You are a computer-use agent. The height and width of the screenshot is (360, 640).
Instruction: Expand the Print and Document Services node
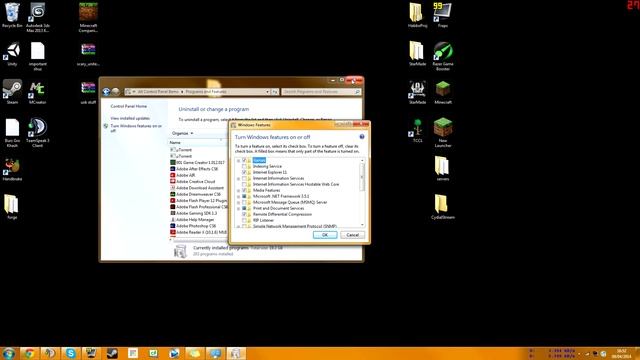238,208
